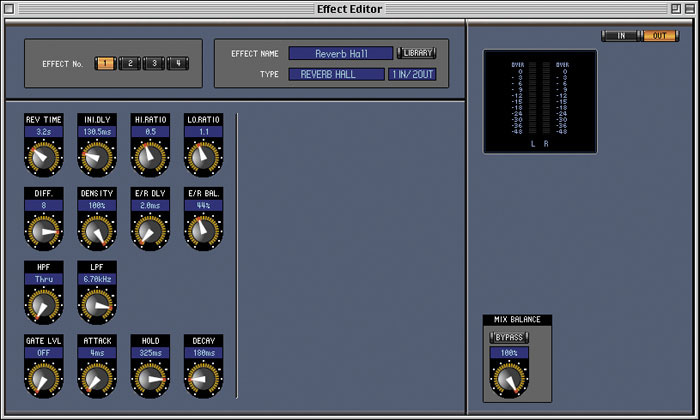Toggle the BYPASS button
The width and height of the screenshot is (700, 420).
click(x=509, y=337)
